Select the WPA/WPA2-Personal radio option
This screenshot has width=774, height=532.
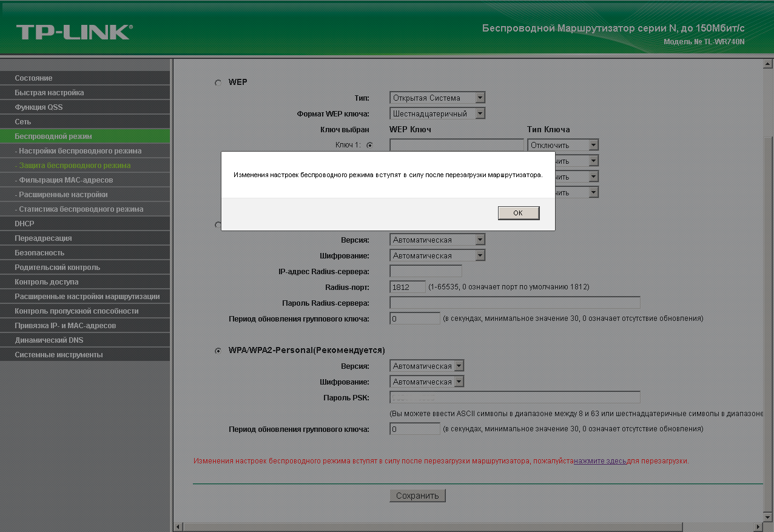coord(218,351)
